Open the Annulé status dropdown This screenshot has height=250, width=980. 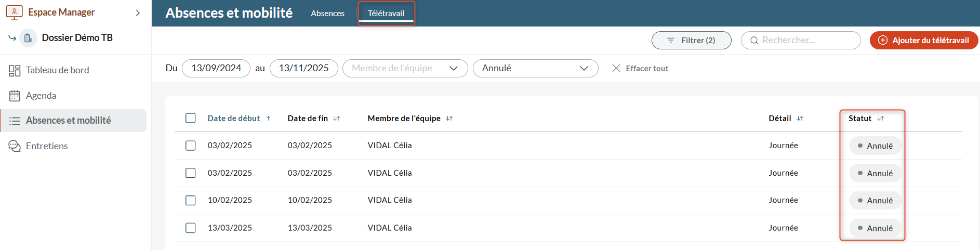pyautogui.click(x=536, y=68)
